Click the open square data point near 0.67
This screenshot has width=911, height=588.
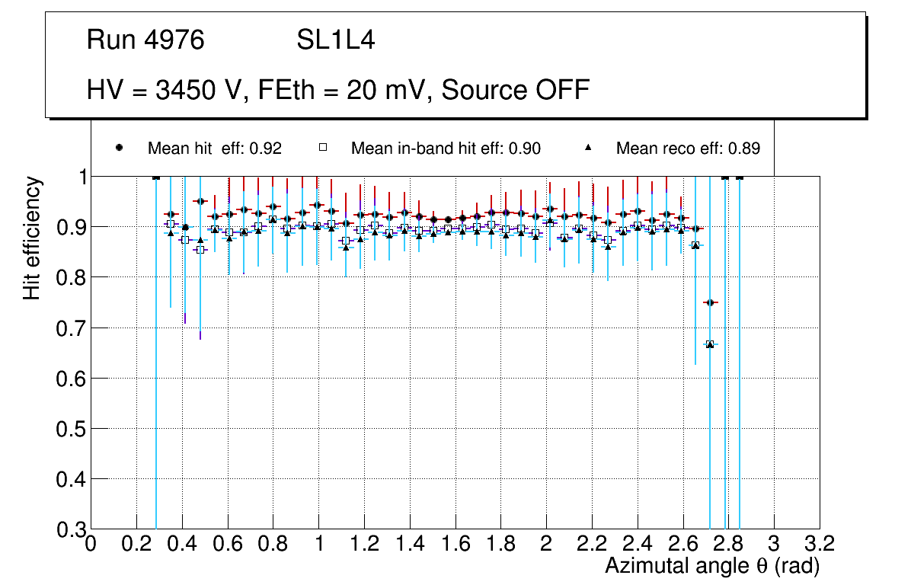click(710, 344)
